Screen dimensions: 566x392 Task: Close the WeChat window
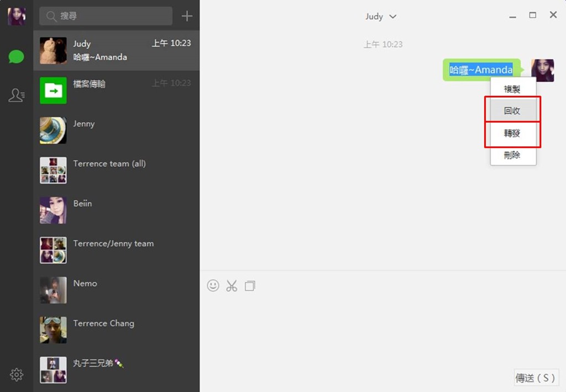(x=553, y=15)
